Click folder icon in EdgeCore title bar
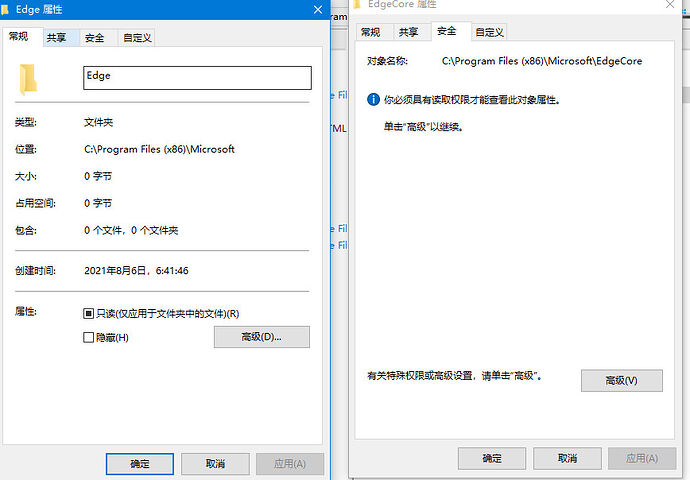 (x=357, y=4)
